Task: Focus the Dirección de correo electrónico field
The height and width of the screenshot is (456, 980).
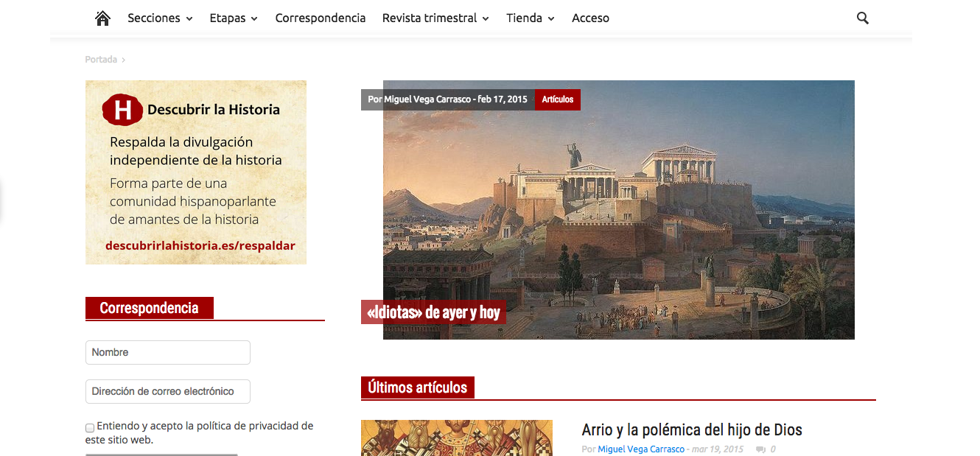Action: click(x=168, y=391)
